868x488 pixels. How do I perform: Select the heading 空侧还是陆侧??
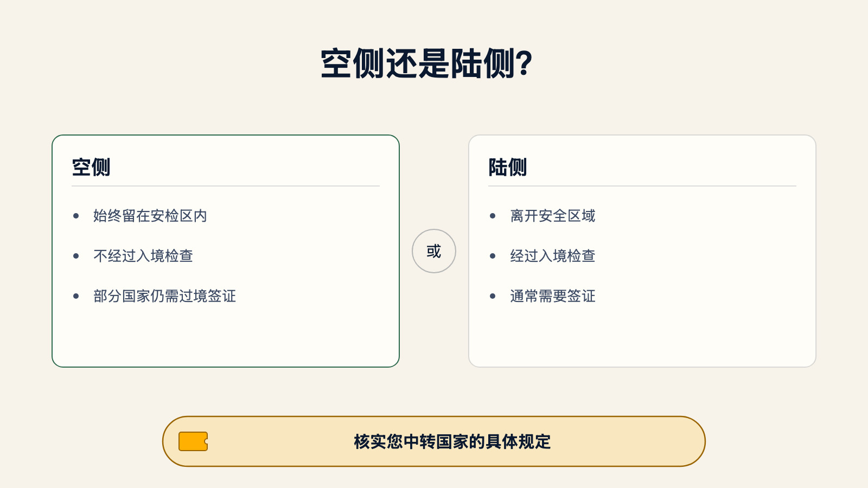[426, 64]
